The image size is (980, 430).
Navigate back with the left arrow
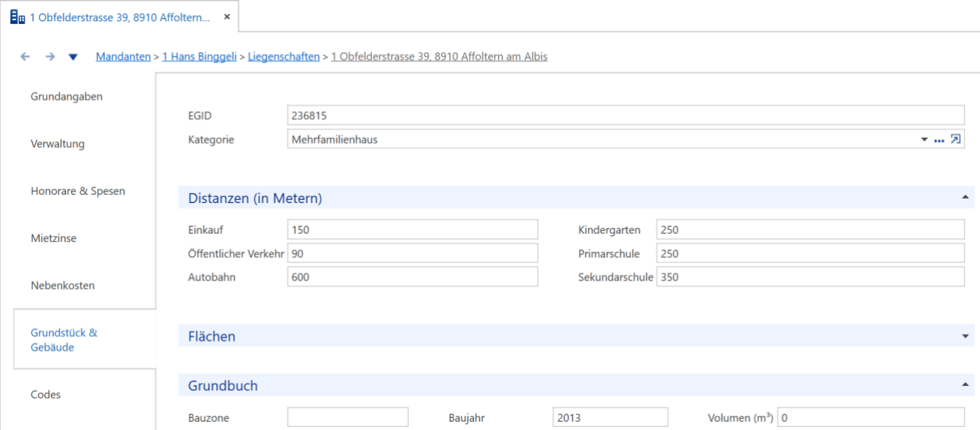pyautogui.click(x=25, y=57)
